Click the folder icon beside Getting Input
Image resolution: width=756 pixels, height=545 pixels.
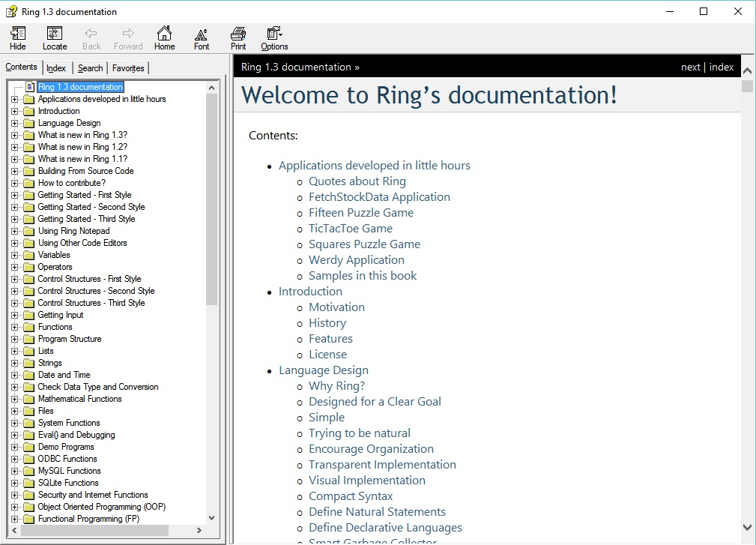coord(29,315)
